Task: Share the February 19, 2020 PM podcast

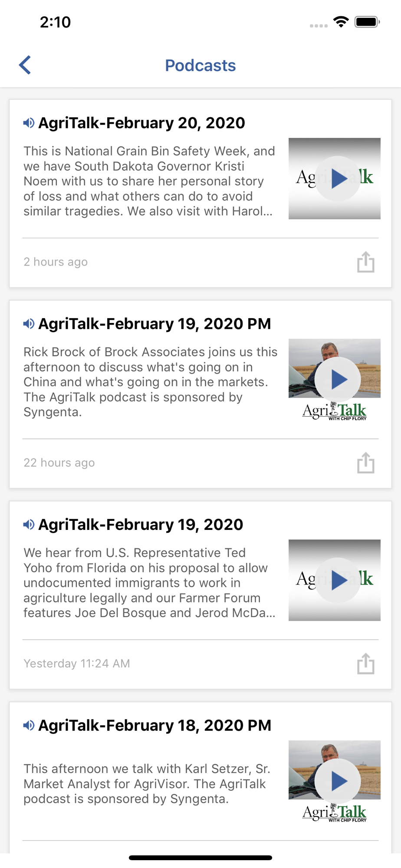Action: point(366,463)
